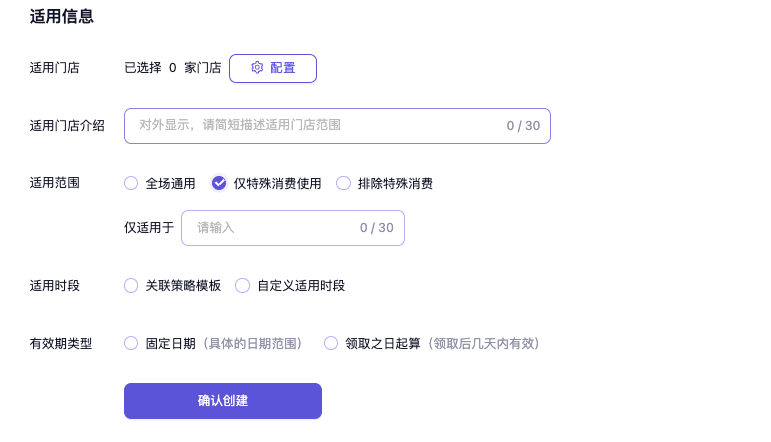Click the character counter in 仅适用于 field
Viewport: 771px width, 442px height.
377,228
